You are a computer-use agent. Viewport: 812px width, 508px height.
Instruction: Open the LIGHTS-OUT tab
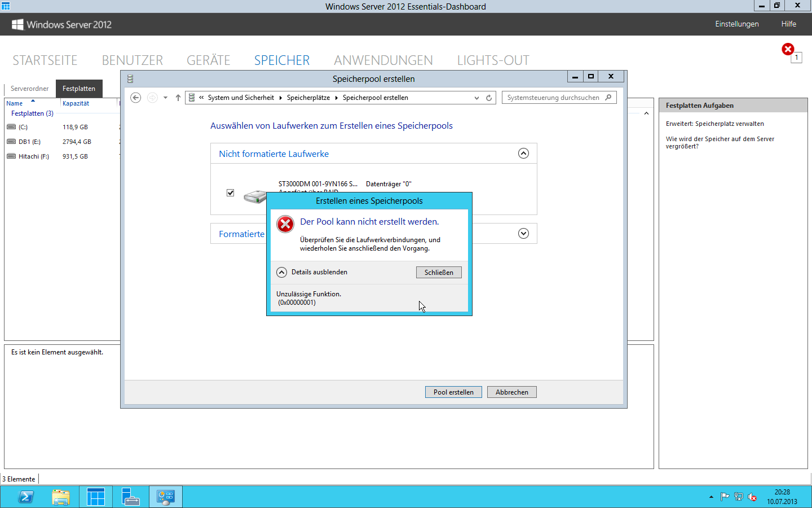click(493, 60)
